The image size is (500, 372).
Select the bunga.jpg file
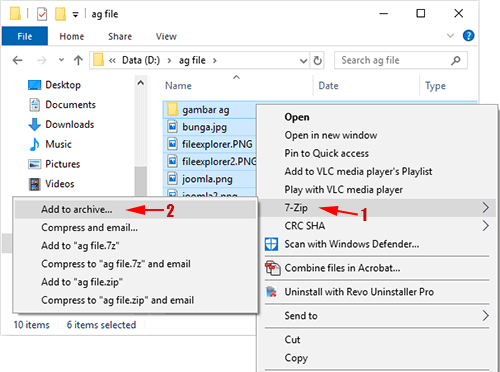(x=210, y=127)
